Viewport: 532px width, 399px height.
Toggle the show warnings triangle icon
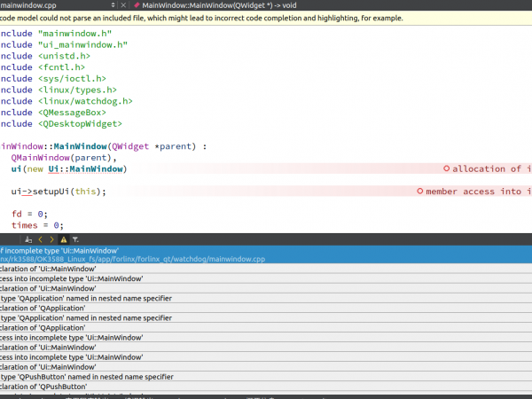tap(63, 239)
